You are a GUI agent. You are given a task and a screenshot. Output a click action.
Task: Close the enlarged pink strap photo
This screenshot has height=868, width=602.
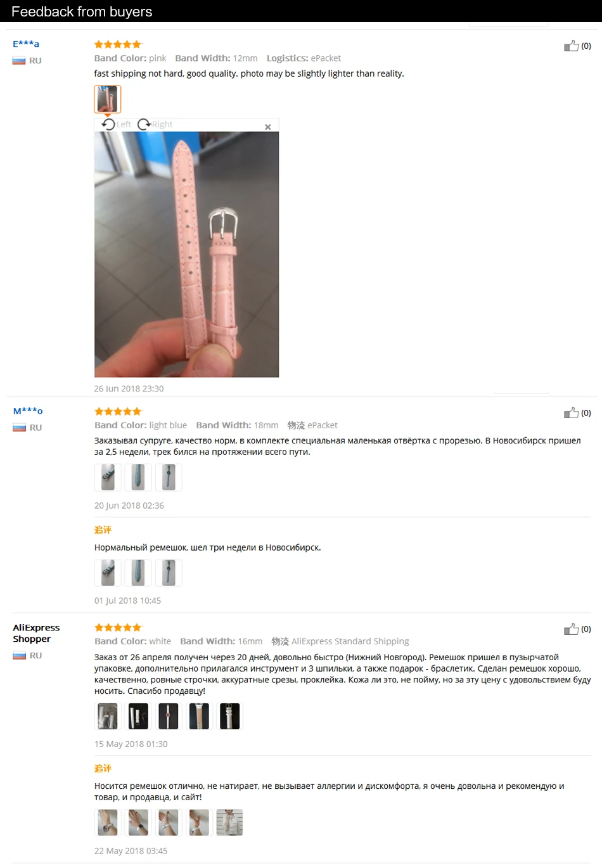[x=267, y=127]
